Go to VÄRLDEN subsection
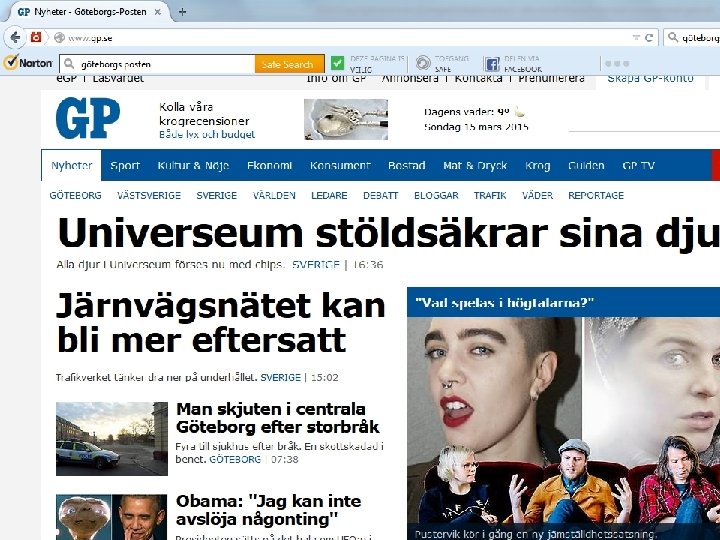 tap(274, 196)
